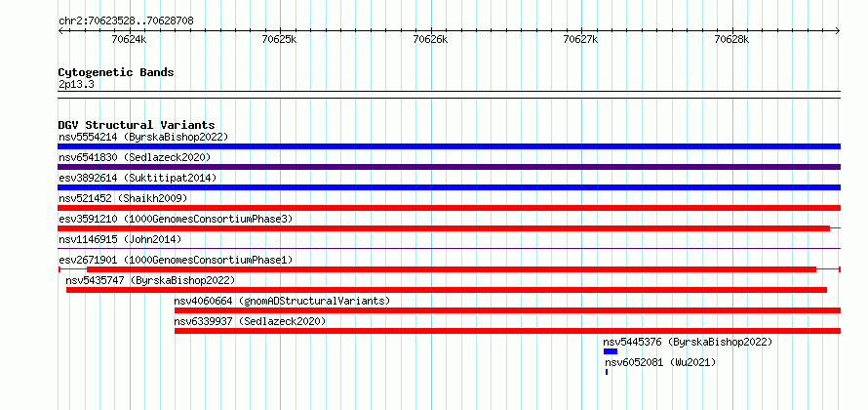Click the 70627k ruler tick label
The image size is (868, 410).
point(580,39)
